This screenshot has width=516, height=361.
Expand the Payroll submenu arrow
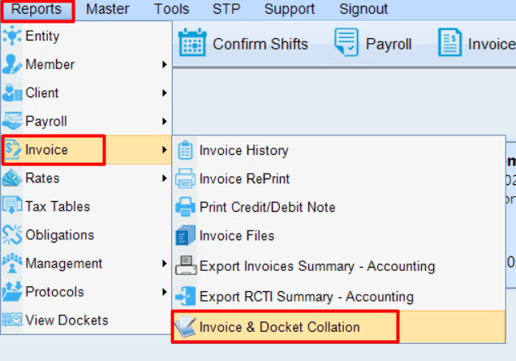[164, 121]
